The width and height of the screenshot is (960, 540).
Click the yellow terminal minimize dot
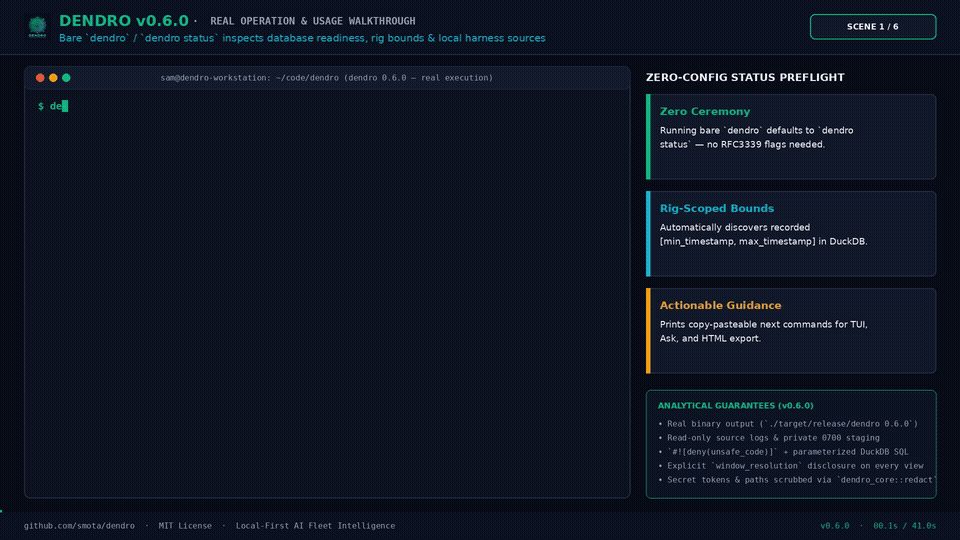(53, 78)
